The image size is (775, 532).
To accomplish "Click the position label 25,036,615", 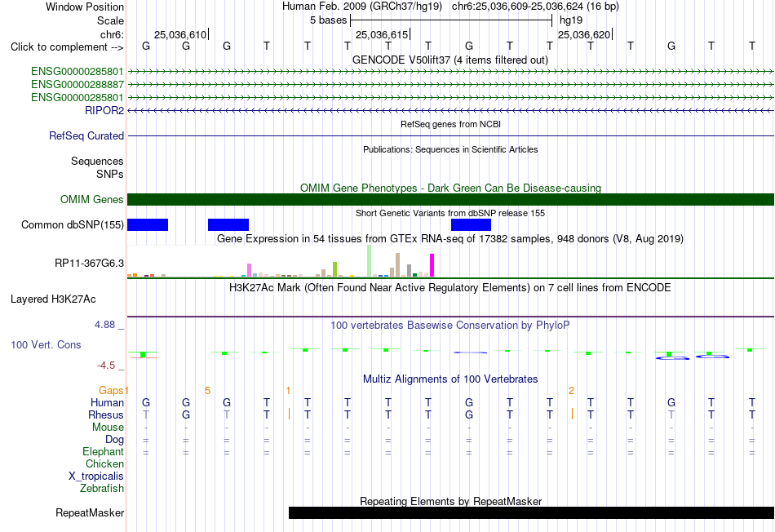I will click(x=382, y=34).
